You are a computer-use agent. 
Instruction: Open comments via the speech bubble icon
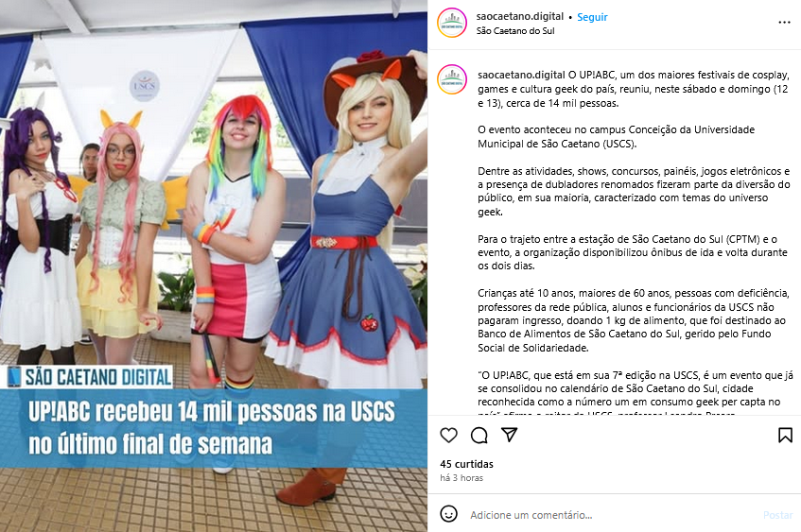[479, 435]
